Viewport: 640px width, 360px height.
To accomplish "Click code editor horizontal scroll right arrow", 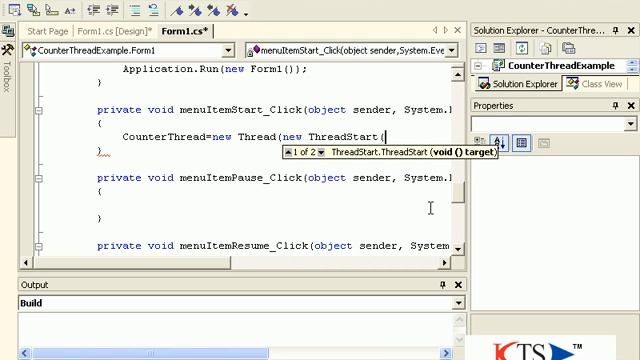I will click(x=444, y=263).
